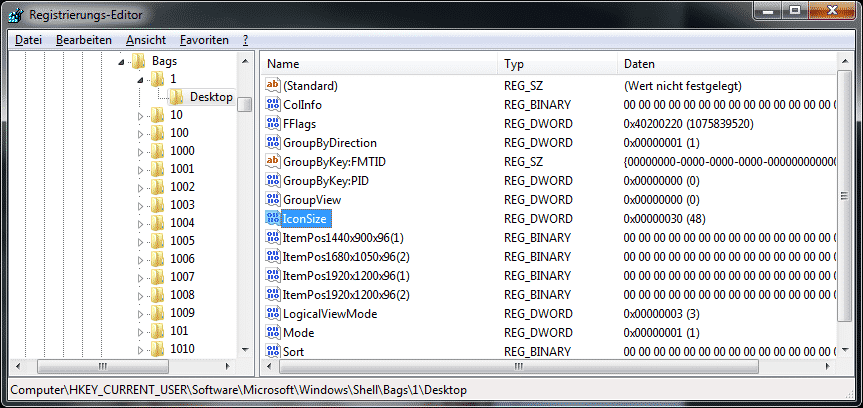Expand the key 1007 tree node
This screenshot has width=863, height=408.
tap(140, 278)
